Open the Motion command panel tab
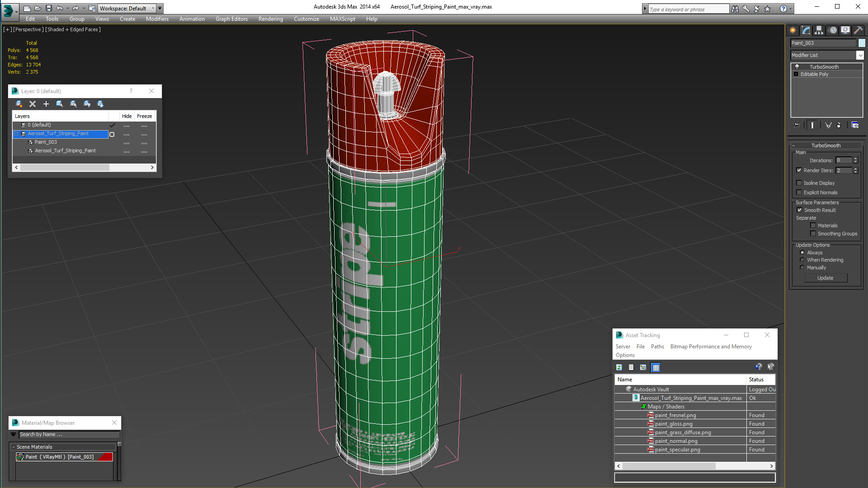Screen dimensions: 868x488 pyautogui.click(x=832, y=30)
